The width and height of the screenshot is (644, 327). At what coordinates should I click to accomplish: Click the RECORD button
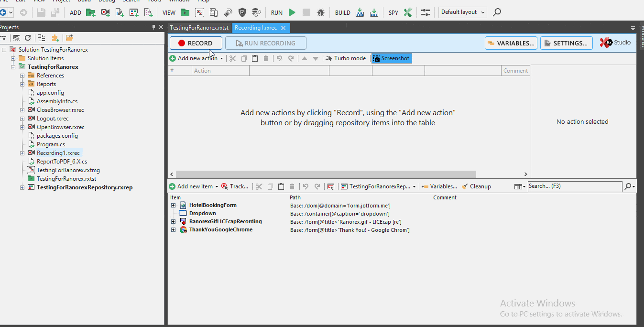point(196,43)
